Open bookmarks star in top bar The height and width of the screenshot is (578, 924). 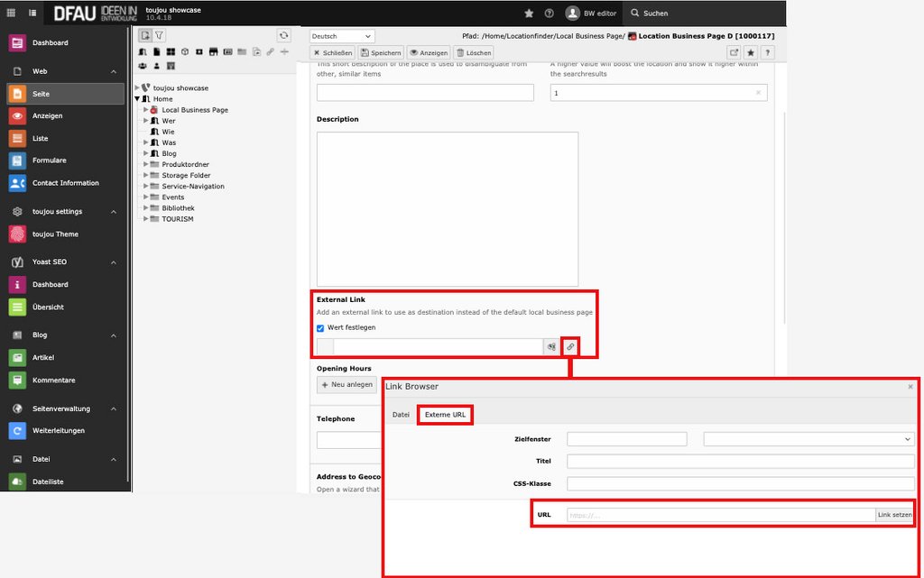529,14
